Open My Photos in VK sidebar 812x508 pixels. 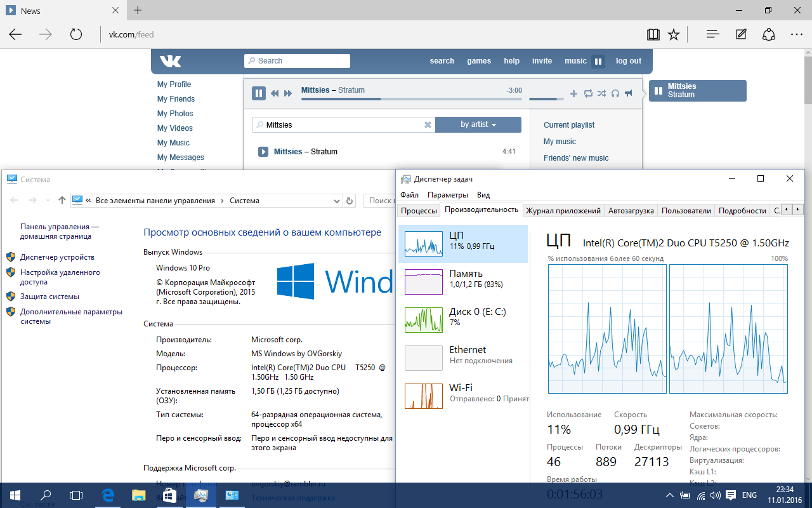[x=175, y=114]
